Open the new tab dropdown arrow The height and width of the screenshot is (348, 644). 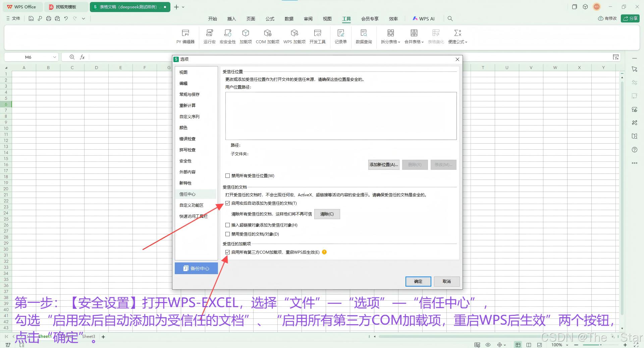click(x=183, y=7)
